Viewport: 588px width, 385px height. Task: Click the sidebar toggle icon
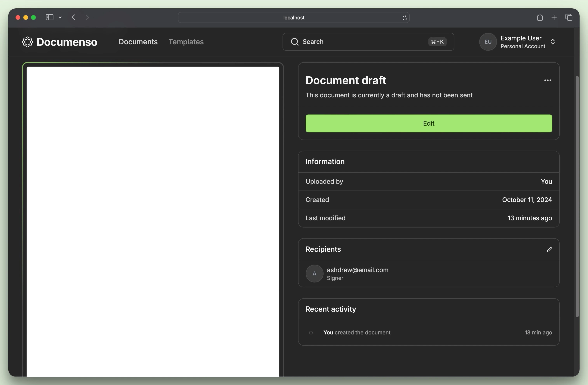click(x=49, y=17)
